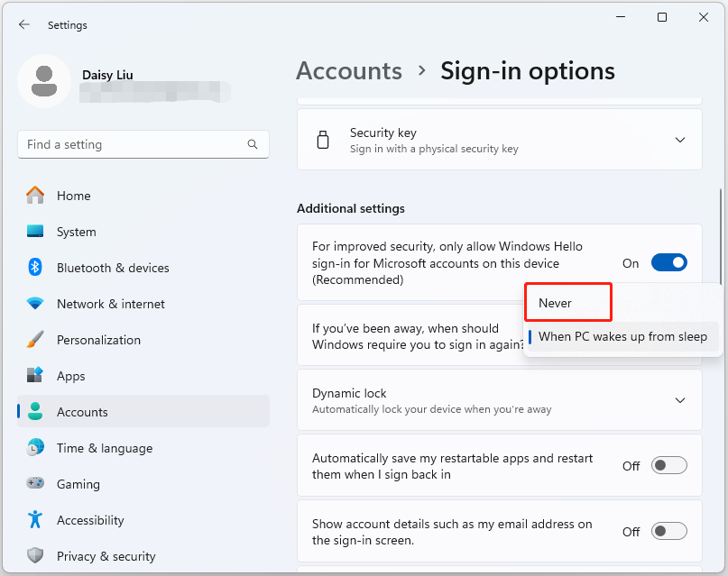Maximize the Settings window
Screen dimensions: 728x576
pyautogui.click(x=662, y=17)
